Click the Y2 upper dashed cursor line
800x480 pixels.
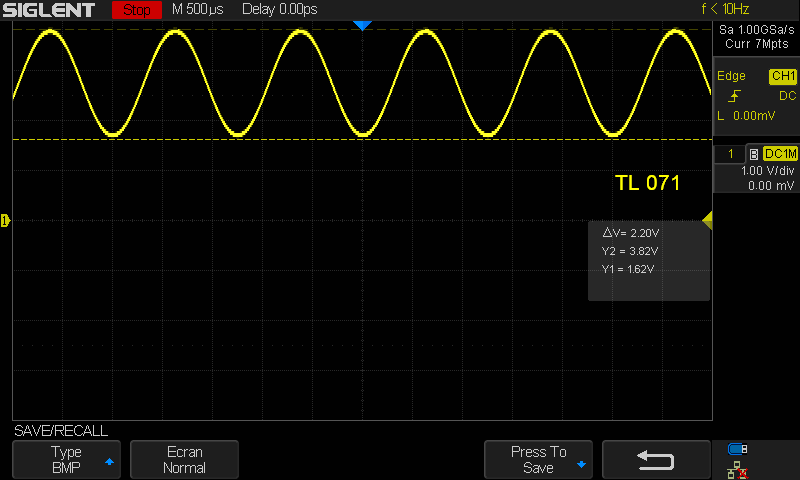pyautogui.click(x=362, y=30)
